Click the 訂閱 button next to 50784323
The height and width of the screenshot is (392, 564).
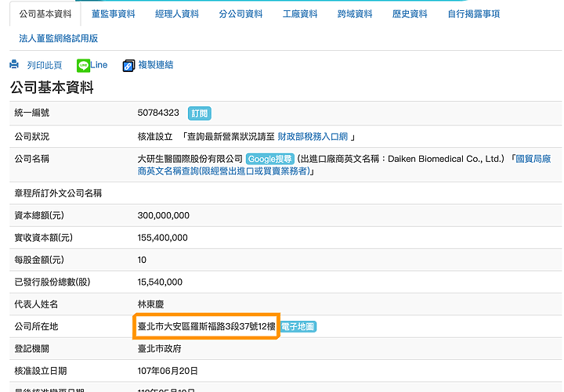pos(199,113)
